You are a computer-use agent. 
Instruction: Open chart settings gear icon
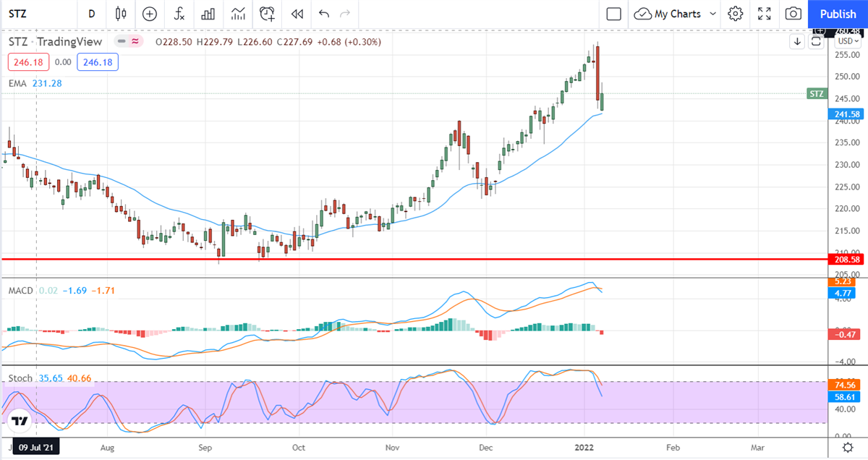tap(736, 14)
